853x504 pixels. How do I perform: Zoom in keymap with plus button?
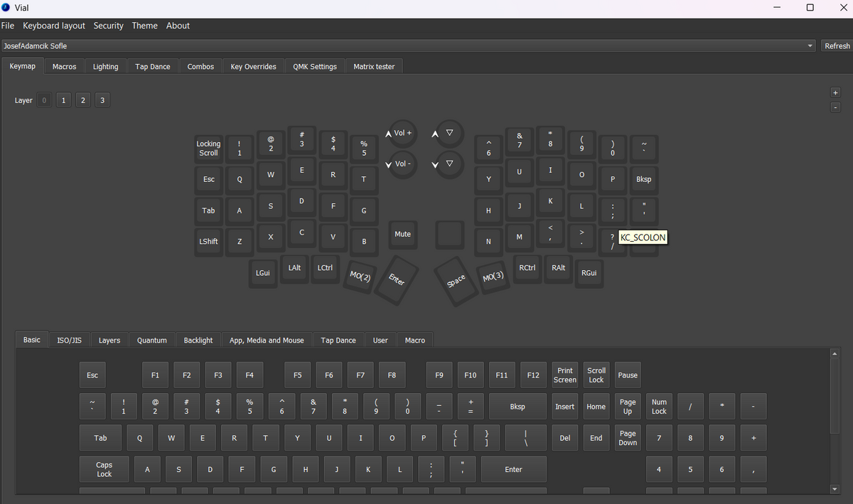tap(835, 93)
